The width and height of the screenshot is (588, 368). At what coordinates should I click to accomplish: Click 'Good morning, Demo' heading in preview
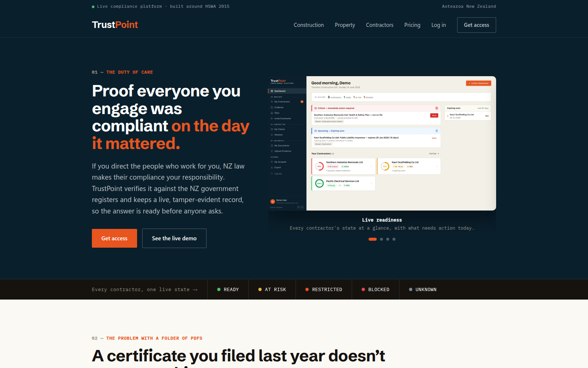coord(331,83)
